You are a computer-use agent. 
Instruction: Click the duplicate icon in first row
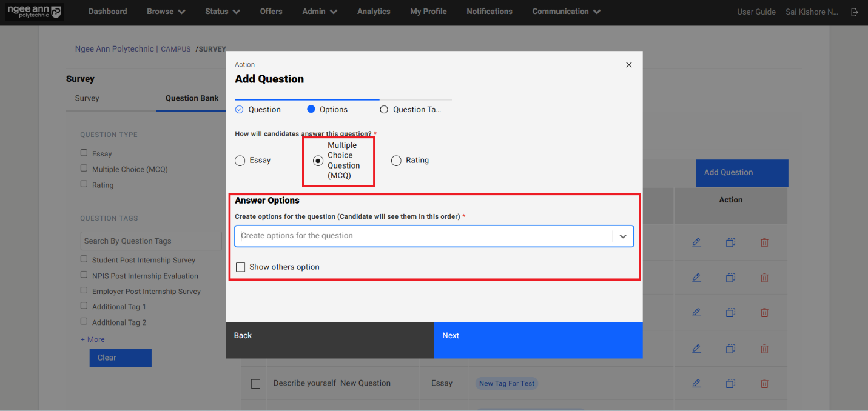(730, 242)
